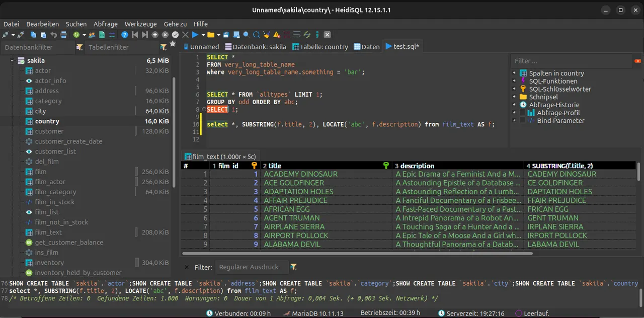Close the filter bar with the x button
Viewport: 644px width, 318px height.
[187, 267]
